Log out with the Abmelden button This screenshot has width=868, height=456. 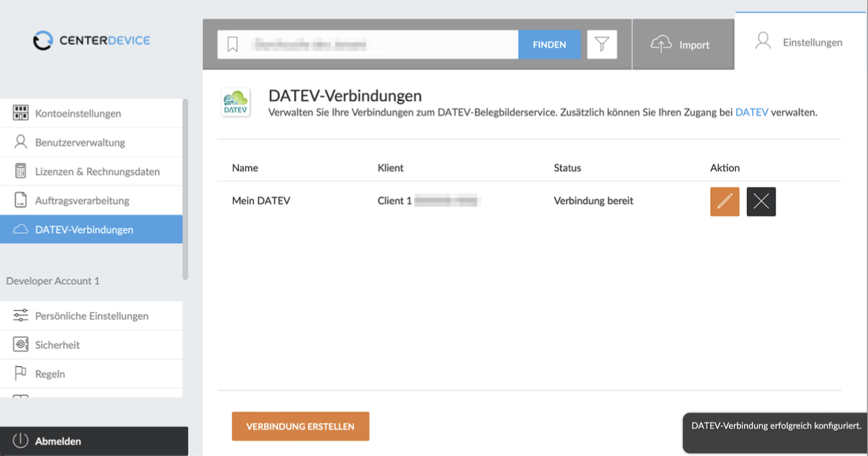coord(94,441)
